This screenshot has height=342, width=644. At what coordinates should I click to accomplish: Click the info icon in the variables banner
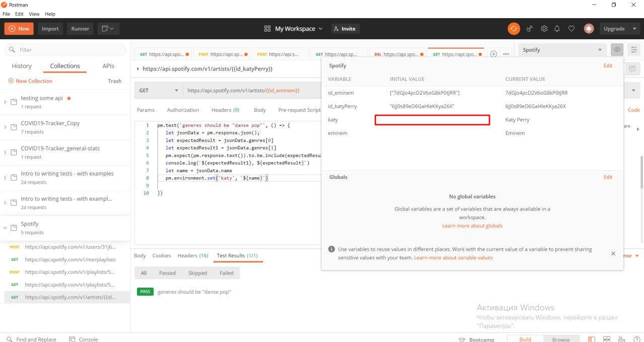point(332,249)
